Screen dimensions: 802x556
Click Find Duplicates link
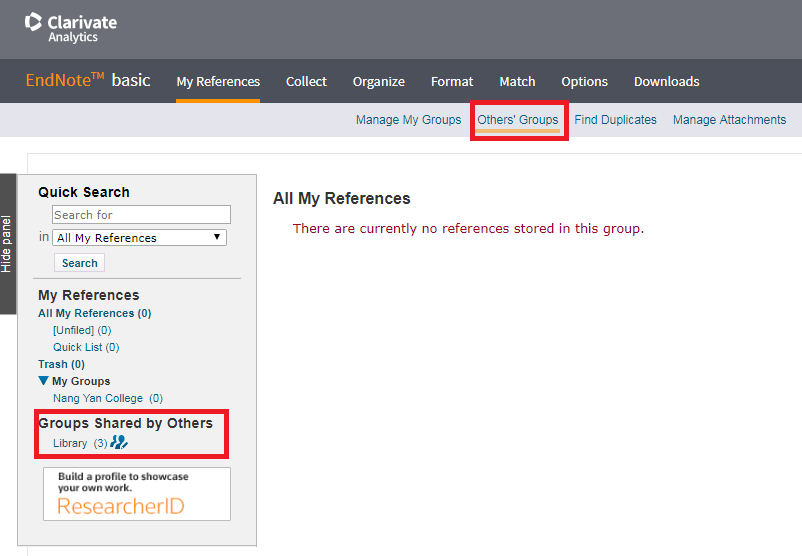[615, 120]
